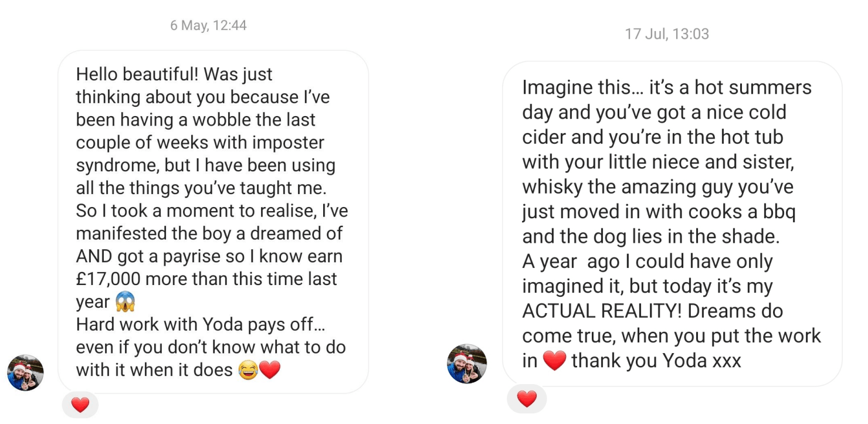
Task: Click the red heart before "thank you Yoda"
Action: point(554,361)
